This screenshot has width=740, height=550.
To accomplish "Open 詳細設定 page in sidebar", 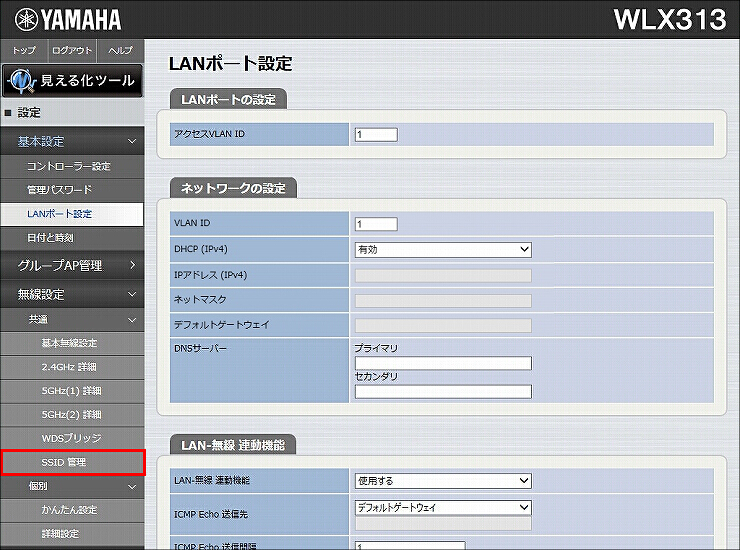I will tap(72, 534).
